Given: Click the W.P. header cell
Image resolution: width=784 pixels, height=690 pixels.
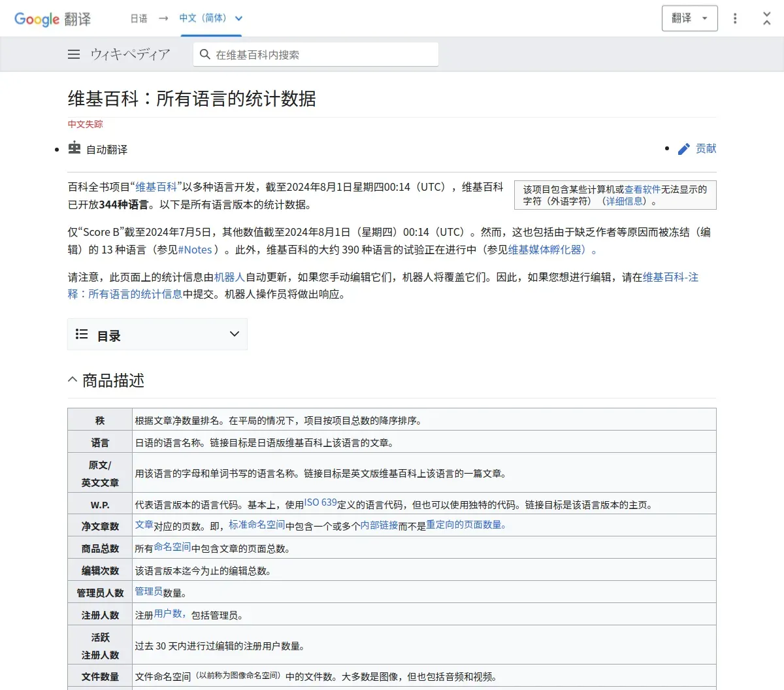Looking at the screenshot, I should click(100, 504).
